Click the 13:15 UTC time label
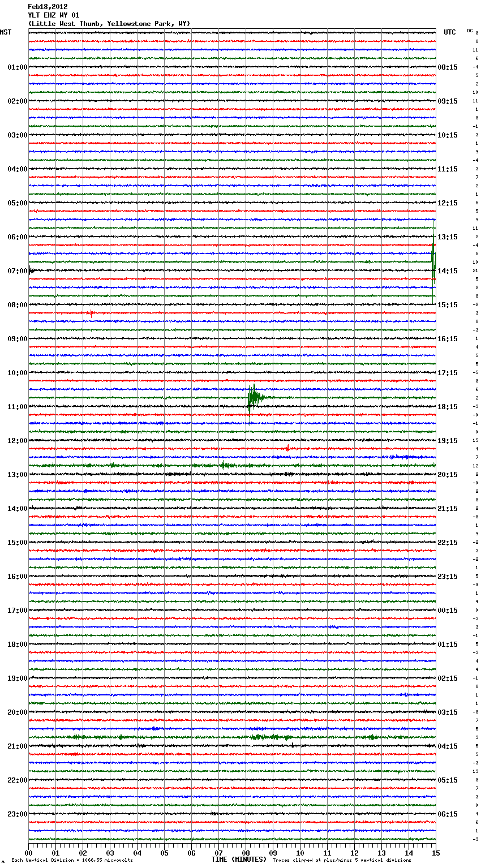Viewport: 481px width, 868px height. (x=448, y=237)
